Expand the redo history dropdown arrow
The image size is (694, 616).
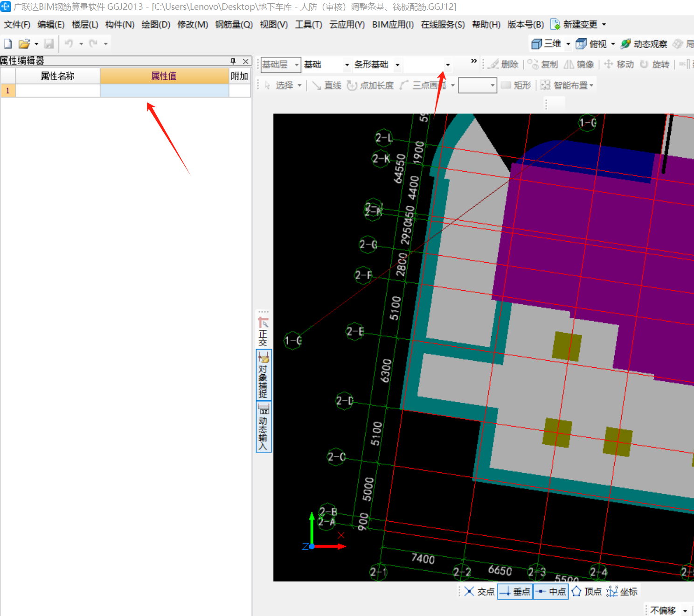point(106,44)
